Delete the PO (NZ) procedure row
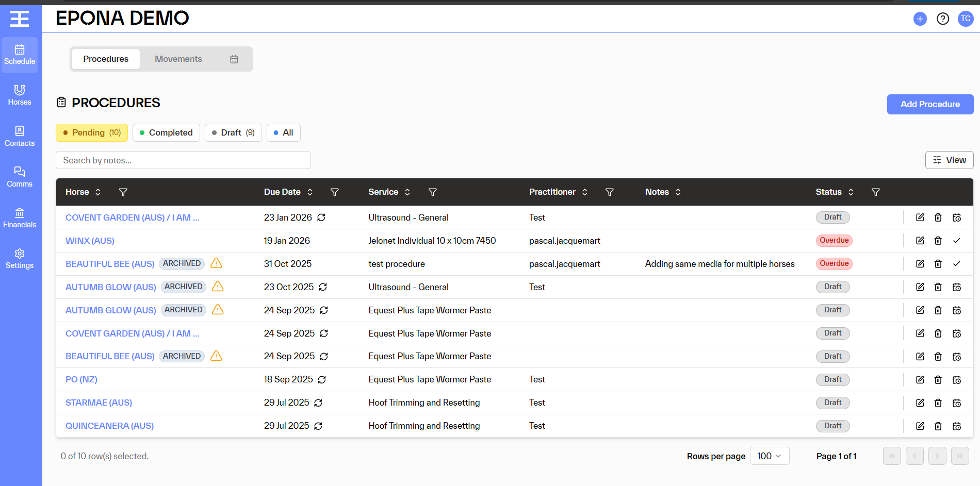 938,380
